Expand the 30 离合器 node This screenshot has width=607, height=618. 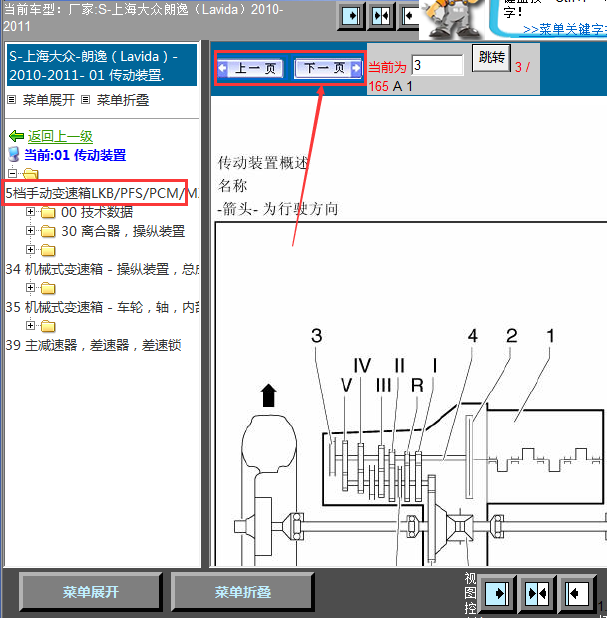pos(30,230)
